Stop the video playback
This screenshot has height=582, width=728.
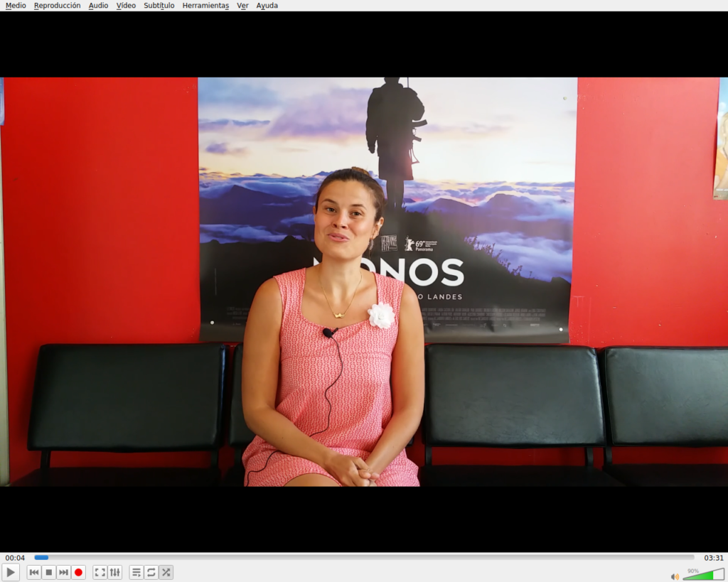pyautogui.click(x=49, y=573)
